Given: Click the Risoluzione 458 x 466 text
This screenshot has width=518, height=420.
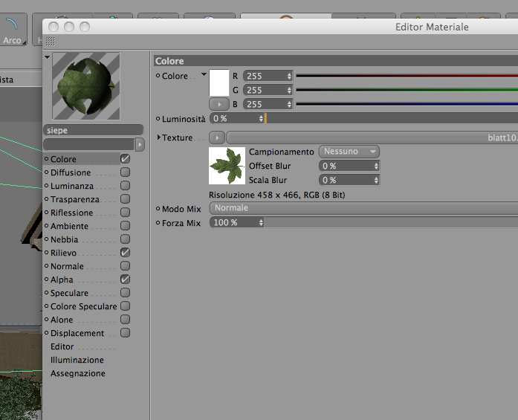Looking at the screenshot, I should tap(277, 195).
